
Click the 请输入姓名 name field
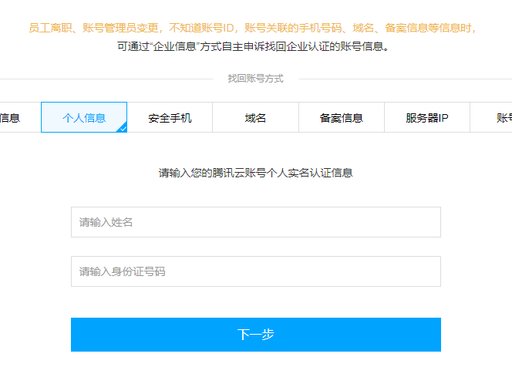[256, 222]
